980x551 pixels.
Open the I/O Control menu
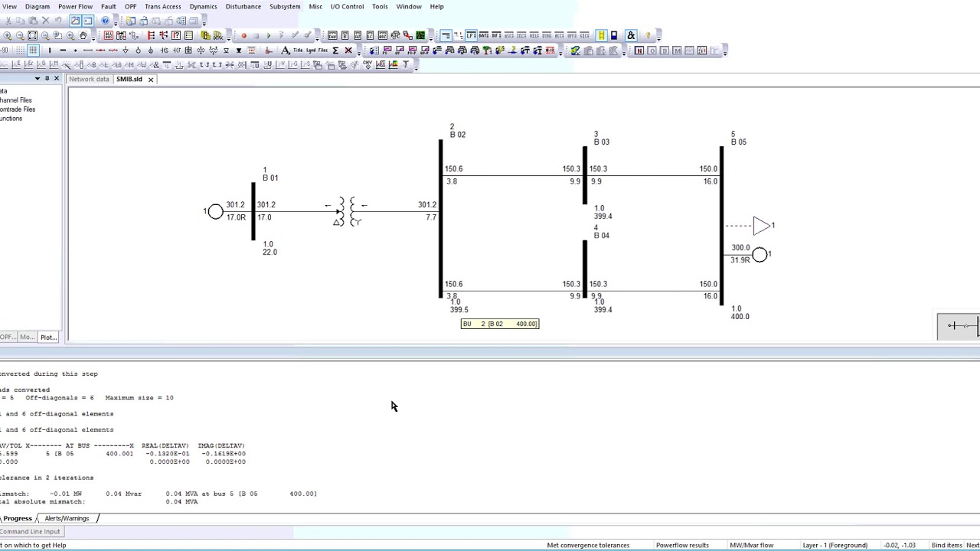pos(347,6)
